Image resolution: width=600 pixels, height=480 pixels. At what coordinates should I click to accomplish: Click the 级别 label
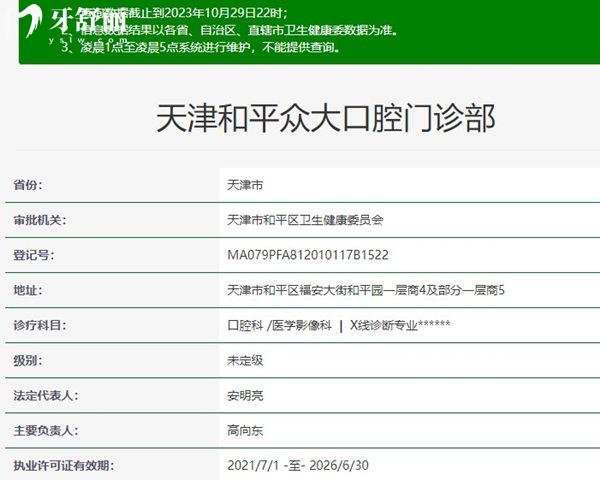pyautogui.click(x=28, y=360)
